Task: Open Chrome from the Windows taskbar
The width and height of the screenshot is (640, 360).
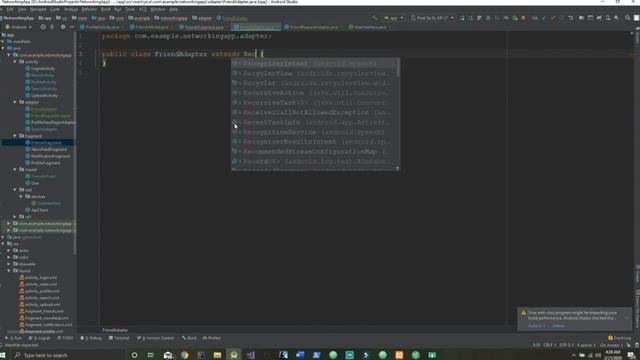Action: pos(184,355)
